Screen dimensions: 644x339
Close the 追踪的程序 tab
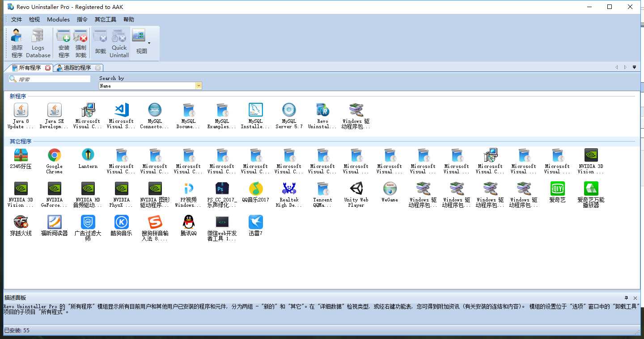coord(98,68)
